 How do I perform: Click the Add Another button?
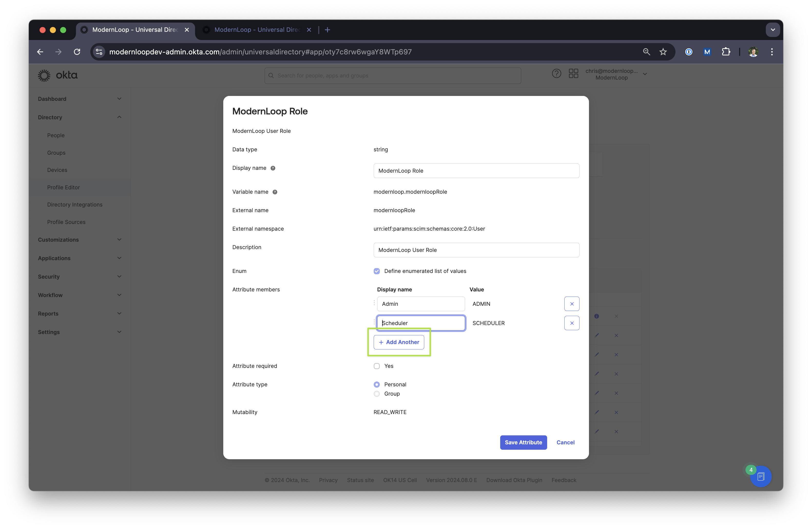click(399, 342)
